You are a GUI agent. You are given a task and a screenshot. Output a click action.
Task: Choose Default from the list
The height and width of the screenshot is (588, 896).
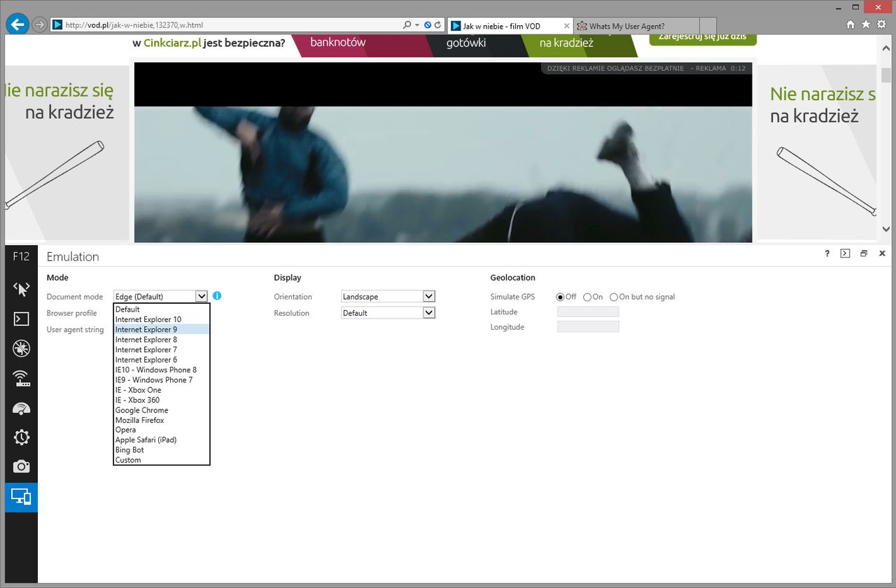click(x=162, y=309)
